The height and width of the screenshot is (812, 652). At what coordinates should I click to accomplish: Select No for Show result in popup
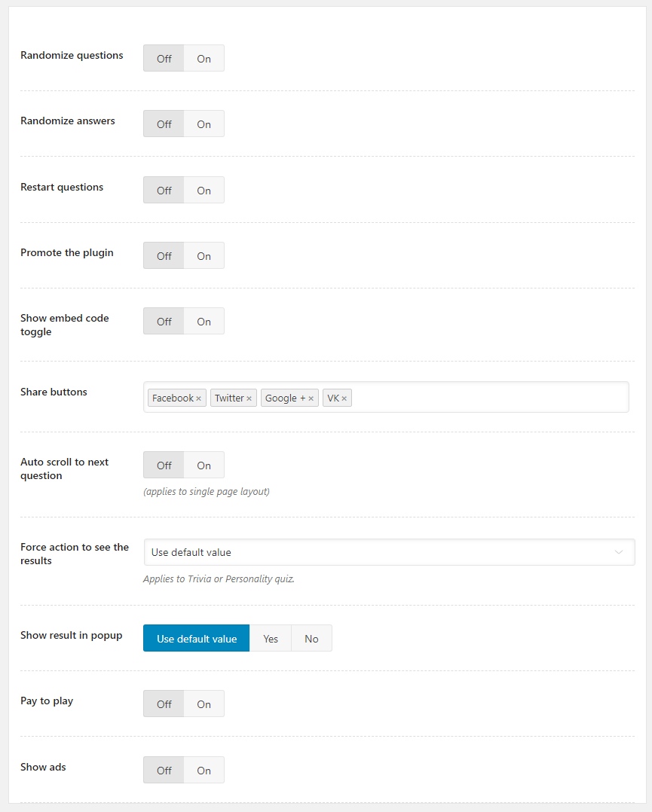(311, 639)
